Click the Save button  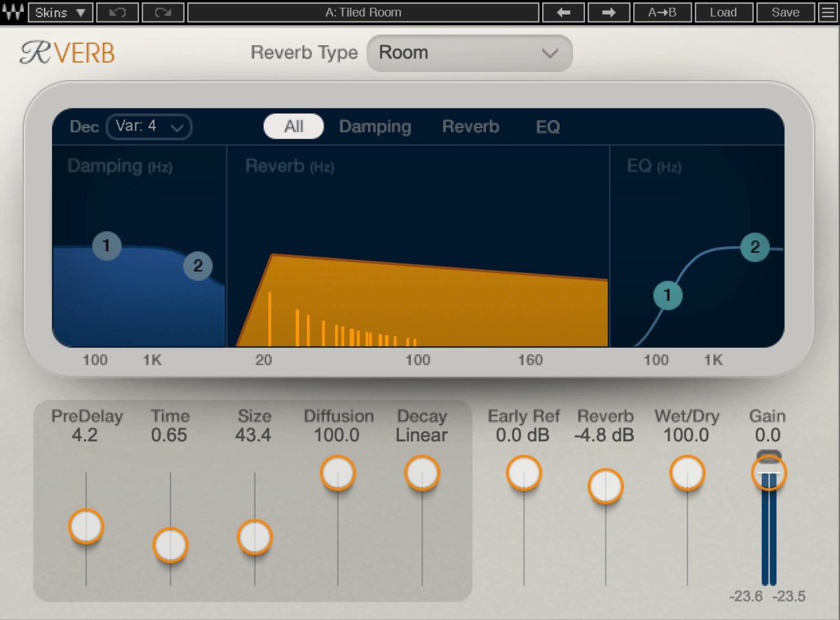tap(786, 12)
